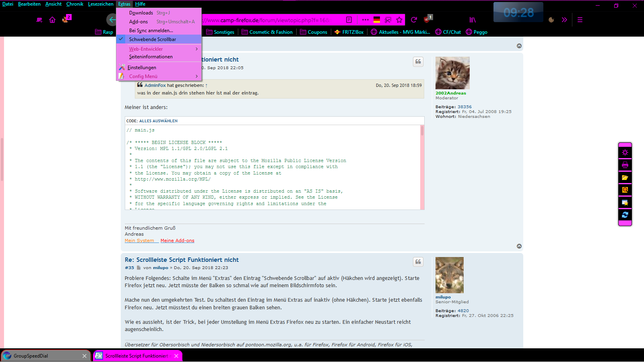Open the reader view icon in address bar
This screenshot has height=362, width=644.
click(x=349, y=20)
